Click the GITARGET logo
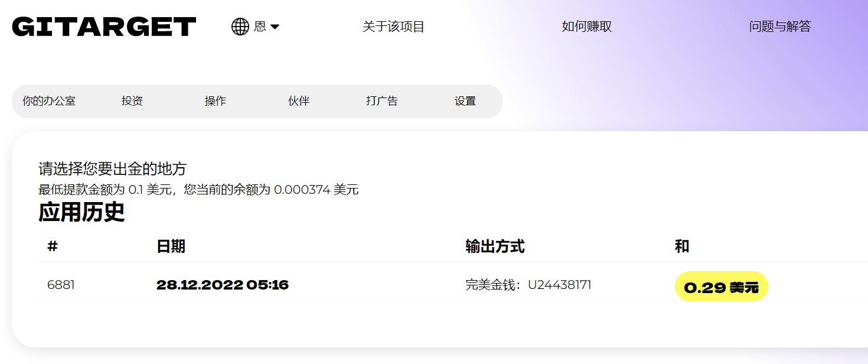Viewport: 868px width, 364px height. click(104, 27)
